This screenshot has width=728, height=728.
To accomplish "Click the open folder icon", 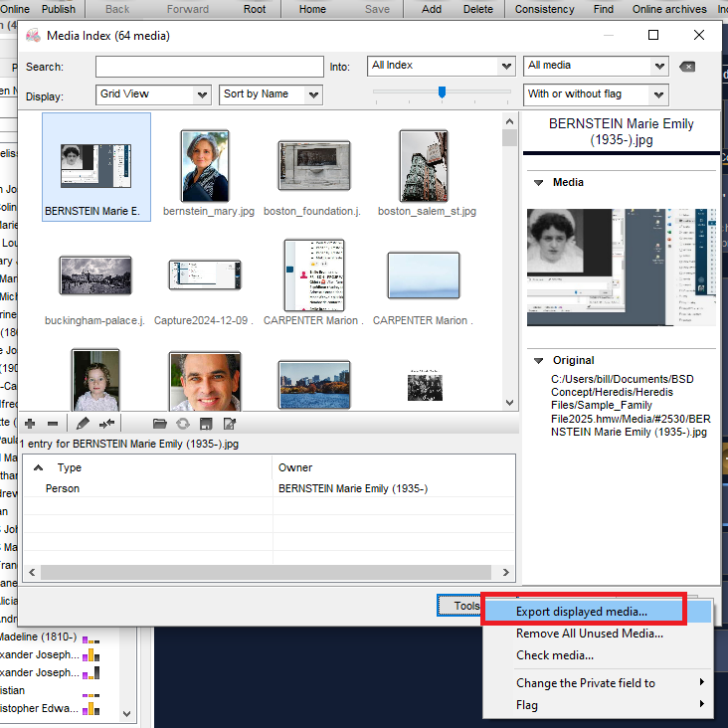I will [x=159, y=424].
